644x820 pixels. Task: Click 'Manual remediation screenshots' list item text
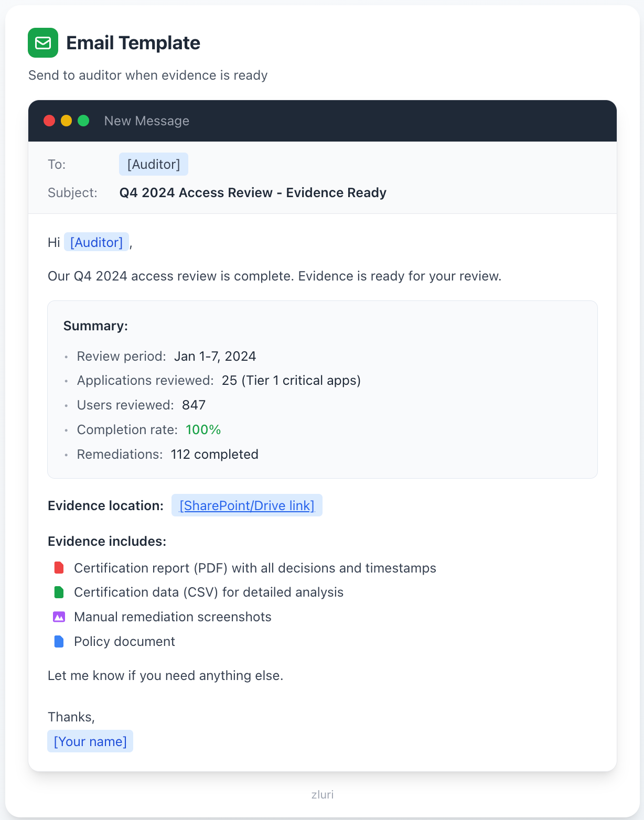pos(173,617)
